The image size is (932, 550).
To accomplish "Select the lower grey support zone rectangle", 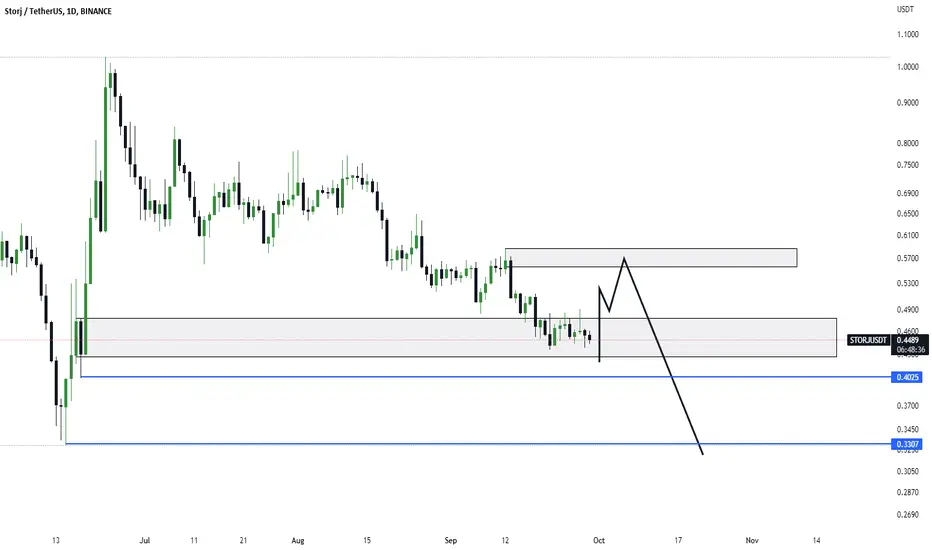I will point(456,338).
